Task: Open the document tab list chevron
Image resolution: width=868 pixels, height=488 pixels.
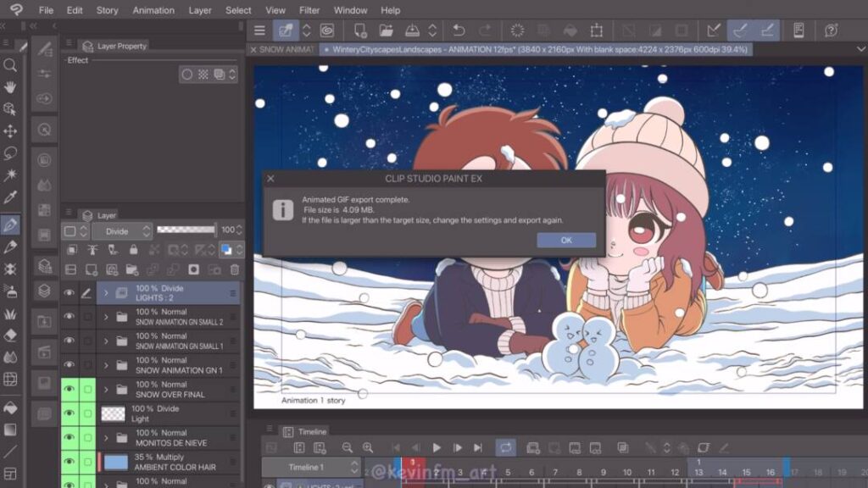Action: click(x=861, y=49)
